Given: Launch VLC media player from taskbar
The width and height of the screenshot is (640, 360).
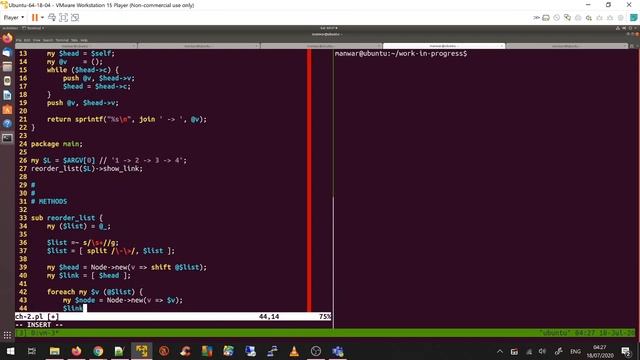Looking at the screenshot, I should [x=294, y=351].
